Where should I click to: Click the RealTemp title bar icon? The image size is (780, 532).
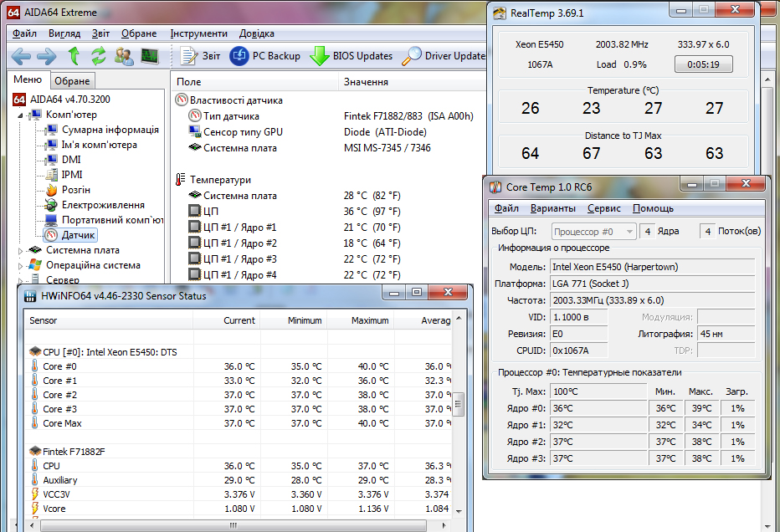click(x=500, y=13)
